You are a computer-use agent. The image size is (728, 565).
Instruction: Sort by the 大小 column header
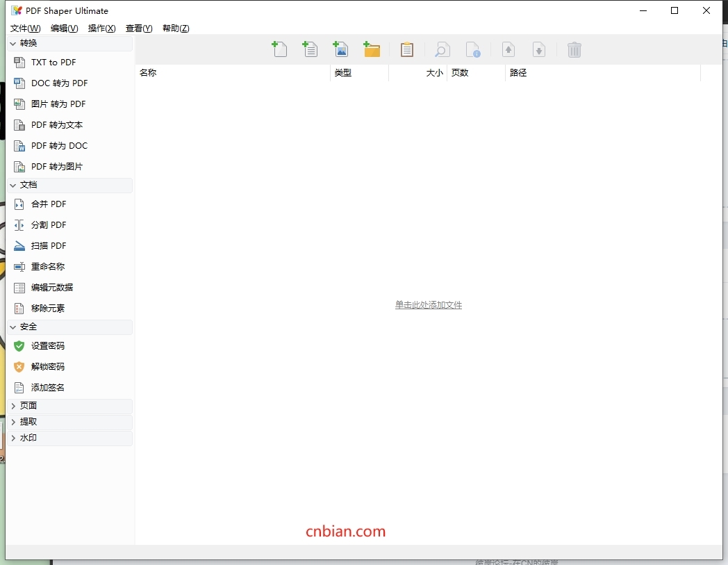coord(418,73)
